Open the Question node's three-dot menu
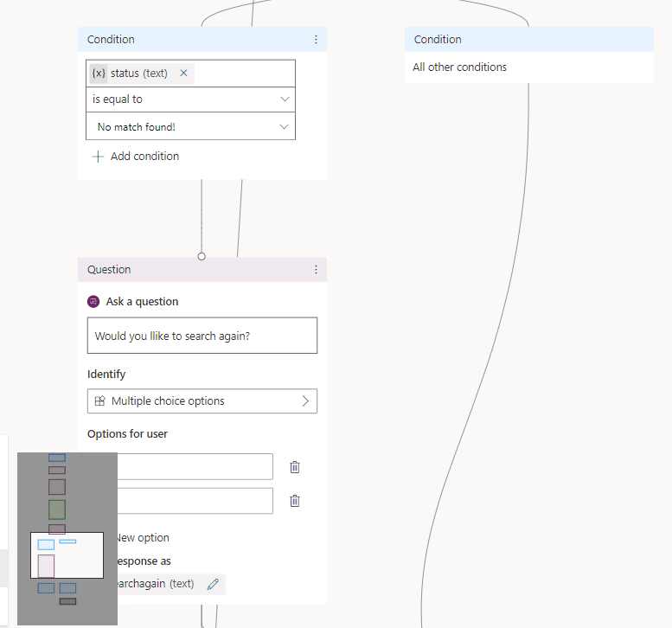 click(316, 270)
